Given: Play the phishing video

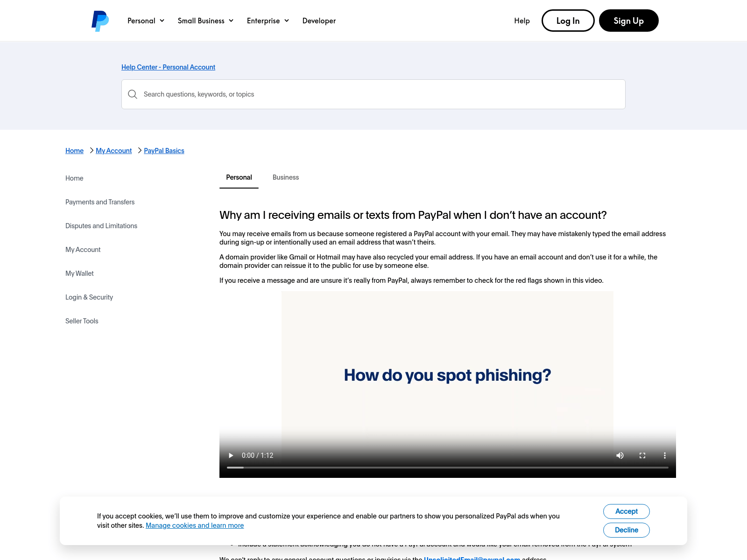Looking at the screenshot, I should (231, 455).
